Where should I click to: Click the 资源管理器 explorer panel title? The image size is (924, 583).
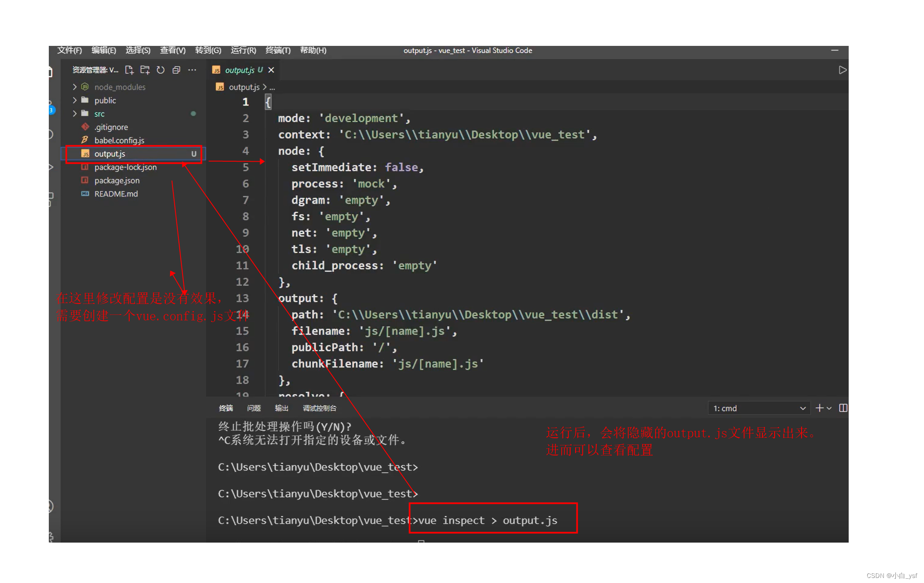point(95,70)
